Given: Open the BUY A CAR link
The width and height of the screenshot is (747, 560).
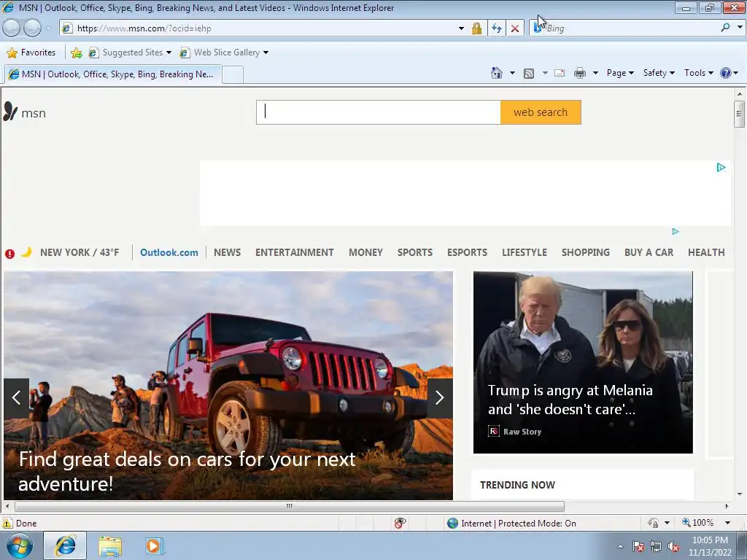Looking at the screenshot, I should (x=649, y=252).
